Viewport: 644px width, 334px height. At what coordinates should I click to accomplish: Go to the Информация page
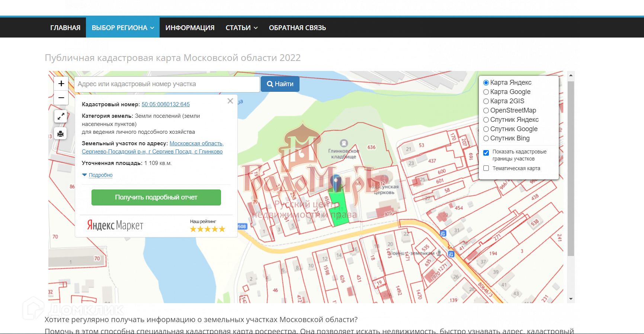(x=190, y=28)
